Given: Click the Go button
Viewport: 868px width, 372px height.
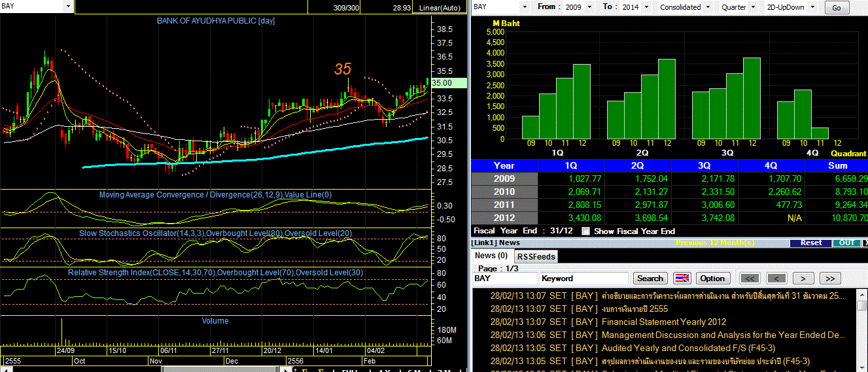Looking at the screenshot, I should (x=837, y=8).
